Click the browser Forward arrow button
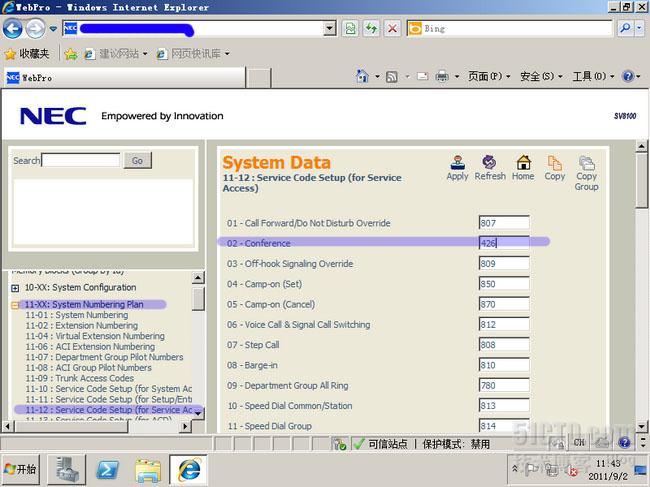 click(35, 29)
